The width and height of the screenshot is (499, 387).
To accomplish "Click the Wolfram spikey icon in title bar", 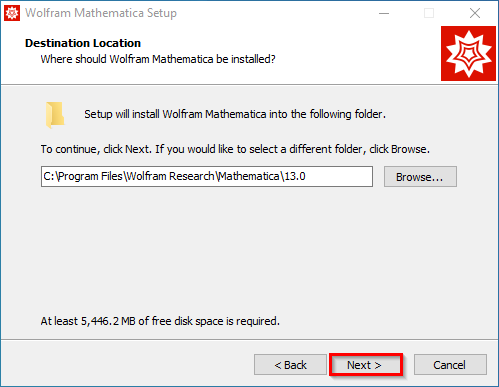I will [12, 13].
